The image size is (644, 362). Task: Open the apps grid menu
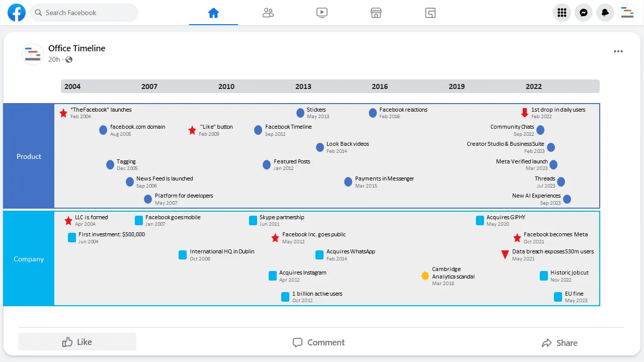[561, 13]
